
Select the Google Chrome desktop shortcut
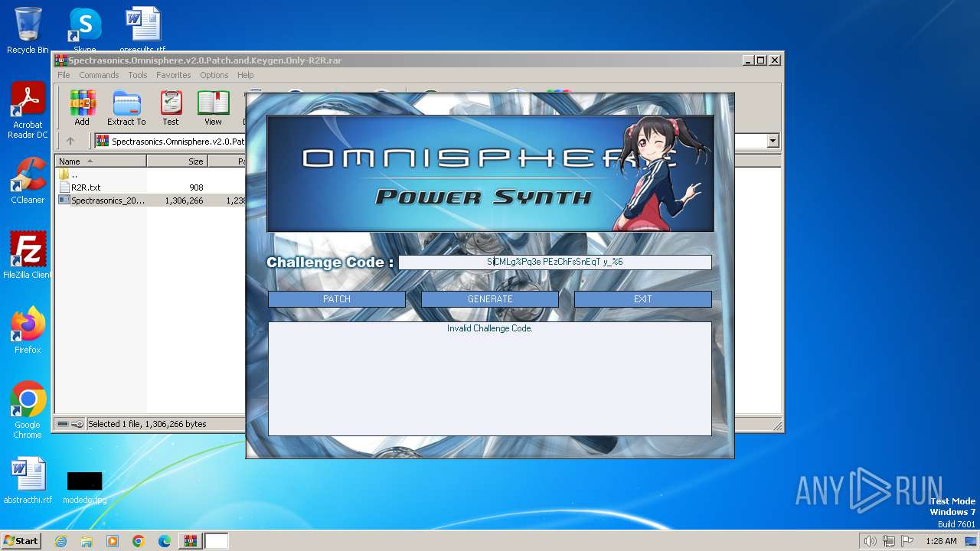coord(28,410)
